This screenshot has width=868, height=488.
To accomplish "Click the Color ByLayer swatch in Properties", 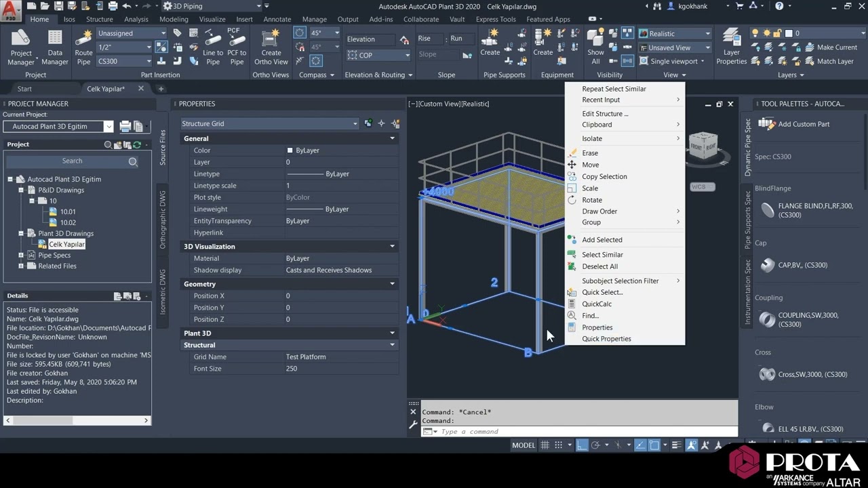I will [290, 150].
